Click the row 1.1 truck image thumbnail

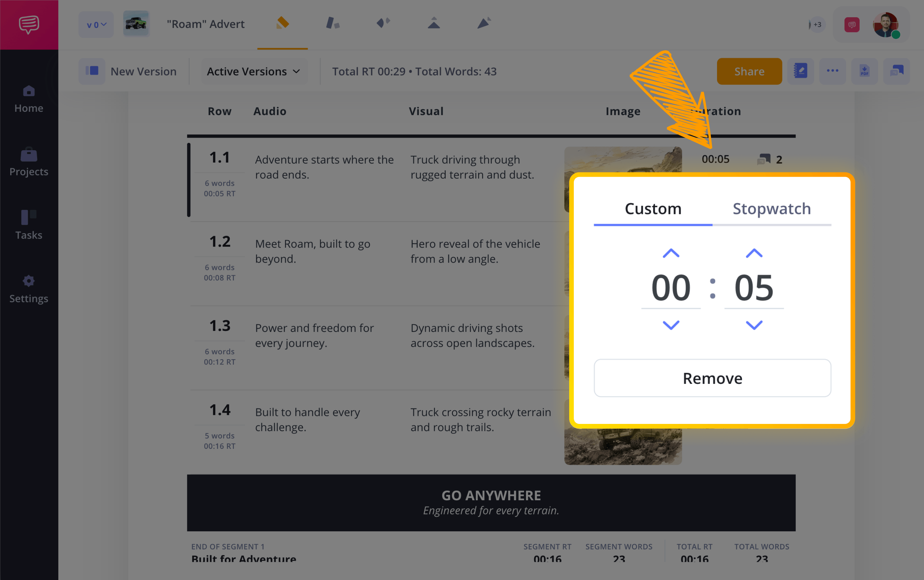coord(623,159)
